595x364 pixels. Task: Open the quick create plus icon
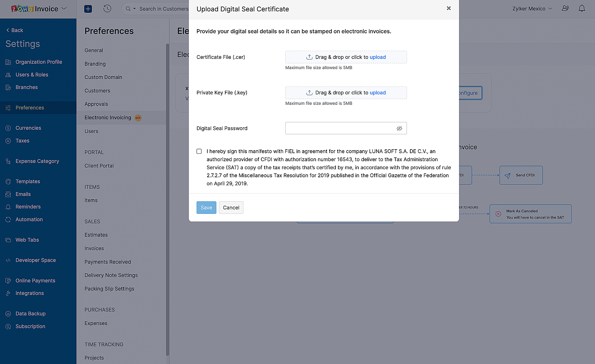pos(88,9)
